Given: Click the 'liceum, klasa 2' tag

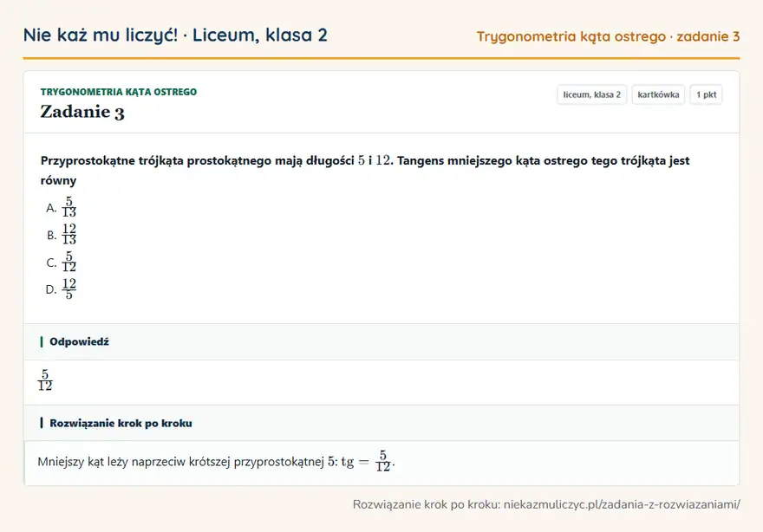Looking at the screenshot, I should point(591,94).
